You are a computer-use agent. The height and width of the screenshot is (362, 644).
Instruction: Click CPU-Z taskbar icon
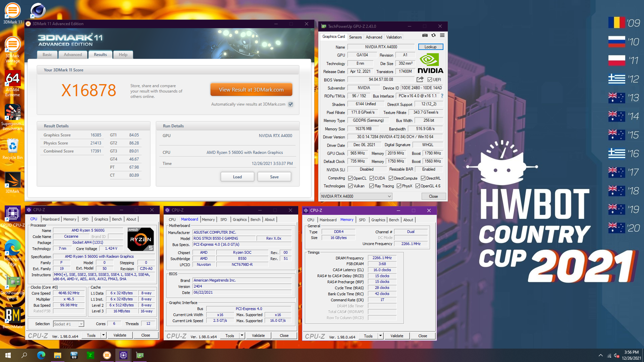123,355
